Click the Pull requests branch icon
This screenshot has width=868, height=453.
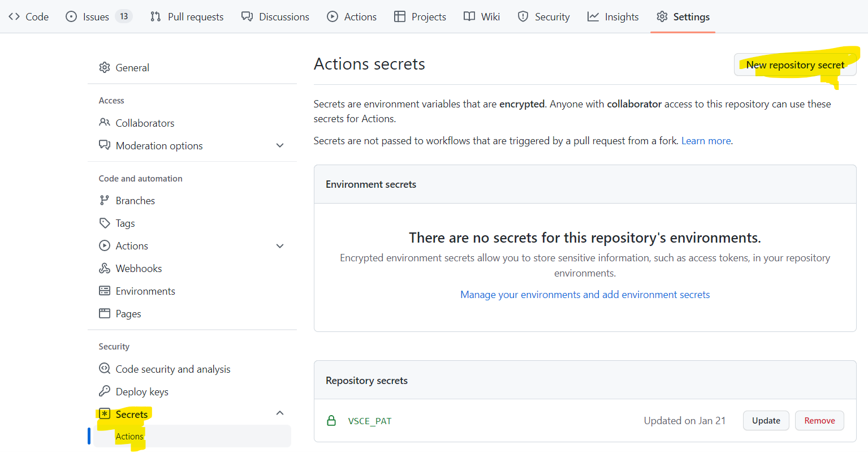(x=156, y=16)
